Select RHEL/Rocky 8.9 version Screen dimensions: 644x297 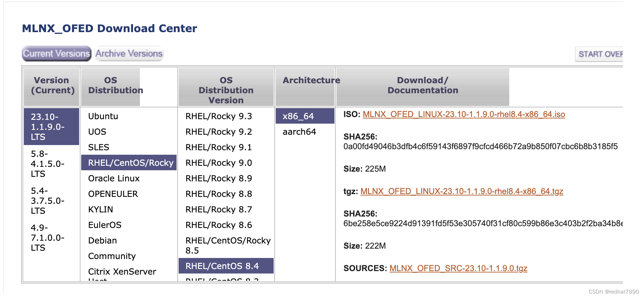tap(226, 178)
